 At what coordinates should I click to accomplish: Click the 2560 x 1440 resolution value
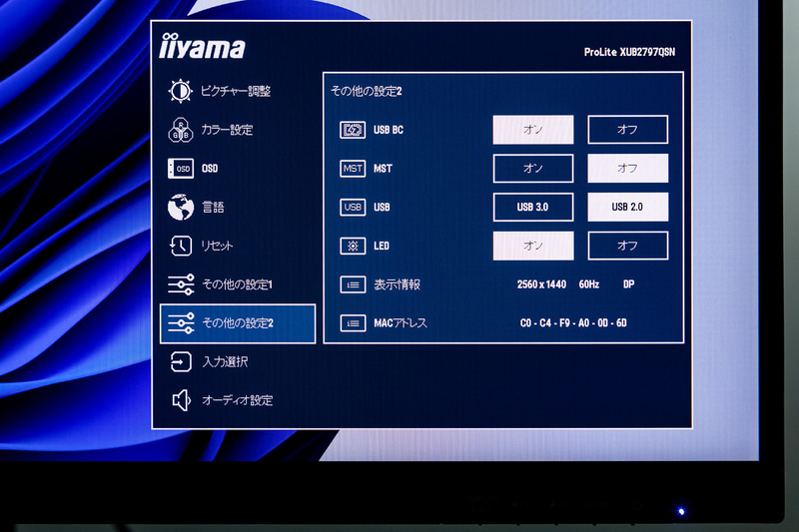click(x=541, y=284)
